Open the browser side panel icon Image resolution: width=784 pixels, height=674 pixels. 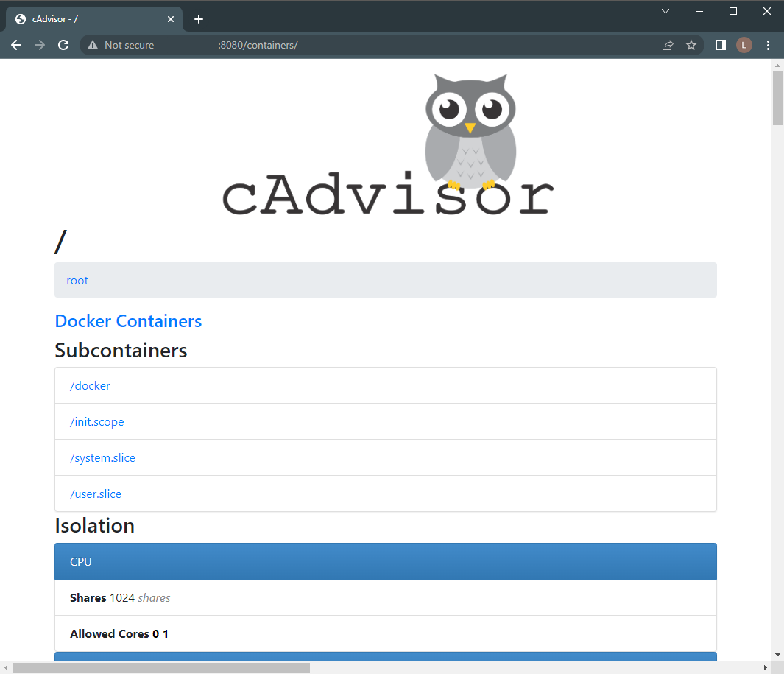pyautogui.click(x=721, y=45)
